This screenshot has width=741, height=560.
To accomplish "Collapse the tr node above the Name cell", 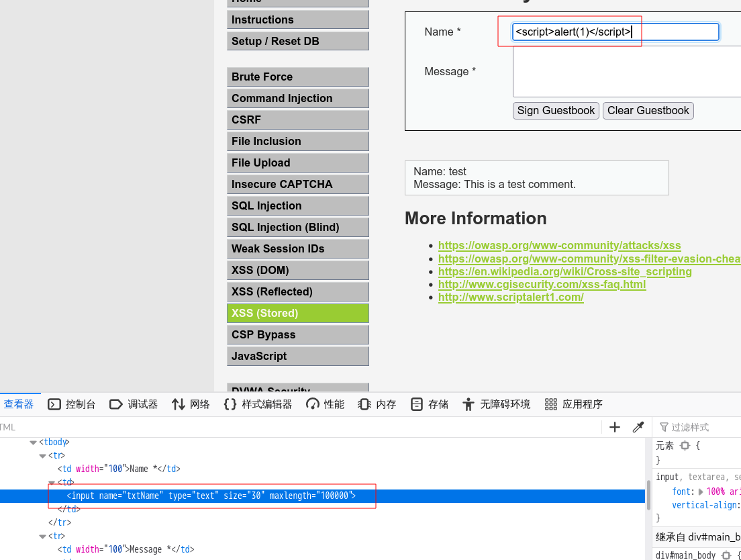I will pos(42,455).
